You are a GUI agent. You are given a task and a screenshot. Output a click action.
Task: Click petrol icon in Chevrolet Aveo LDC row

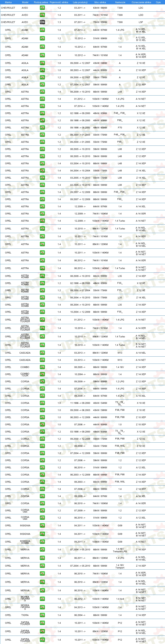42,8
